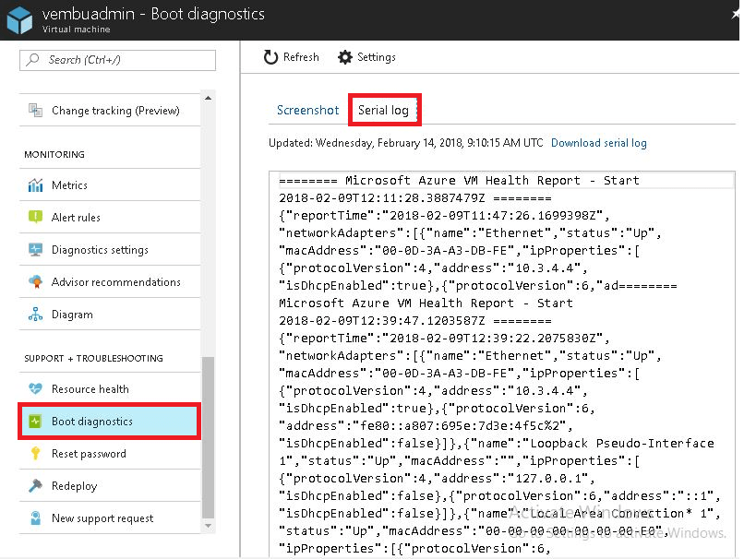
Task: Open Resource health
Action: [x=110, y=389]
